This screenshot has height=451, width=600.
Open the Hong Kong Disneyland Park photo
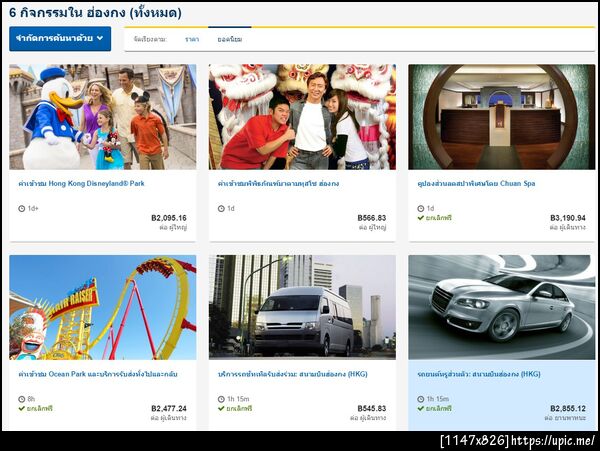103,117
